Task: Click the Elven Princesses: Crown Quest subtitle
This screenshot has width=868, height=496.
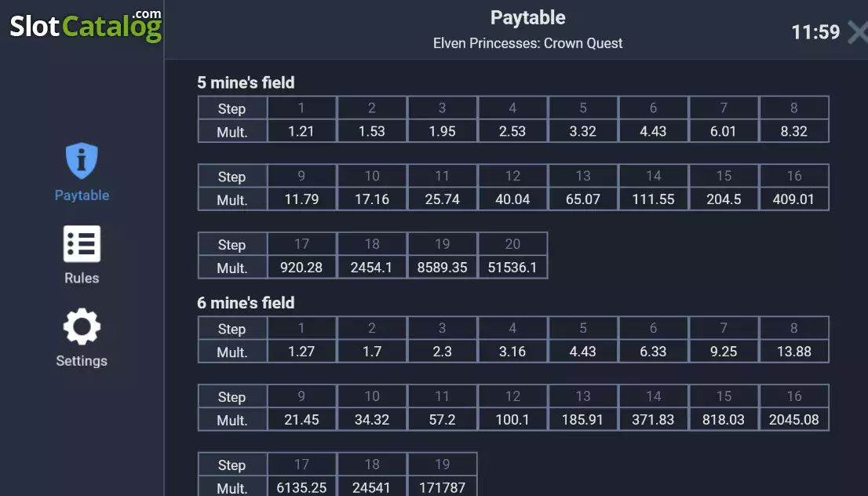Action: click(x=527, y=43)
